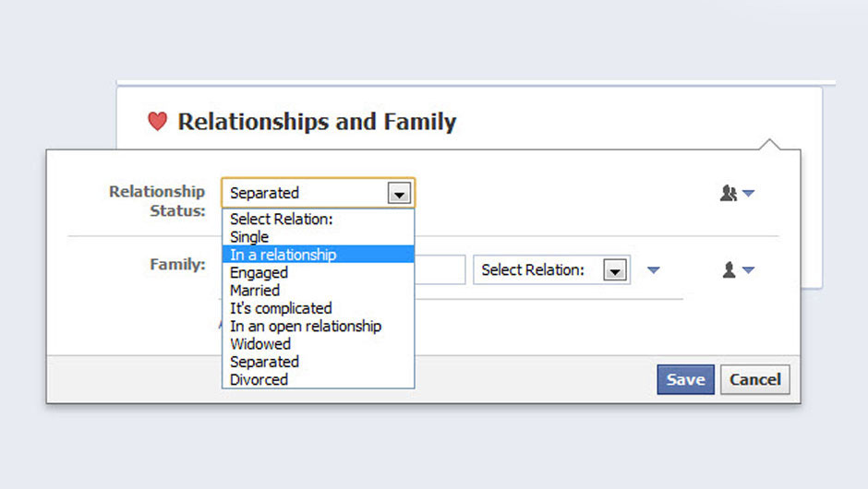This screenshot has height=489, width=868.
Task: Click the Cancel button
Action: pos(754,379)
